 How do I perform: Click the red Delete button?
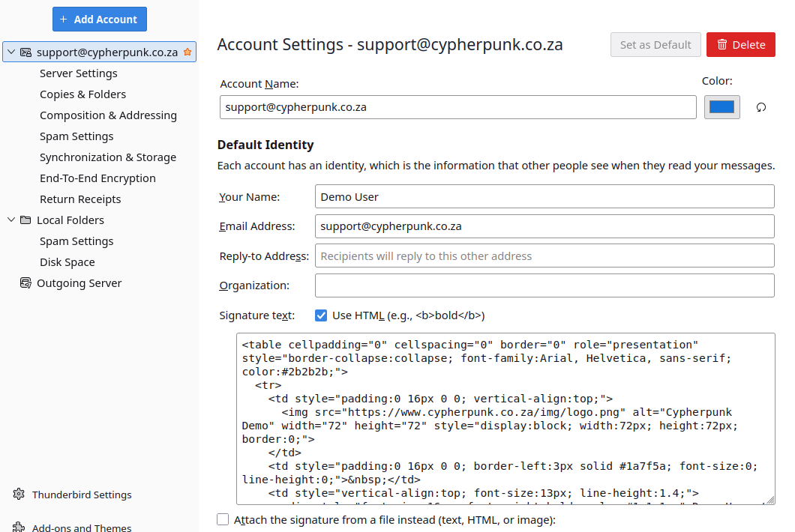click(741, 45)
